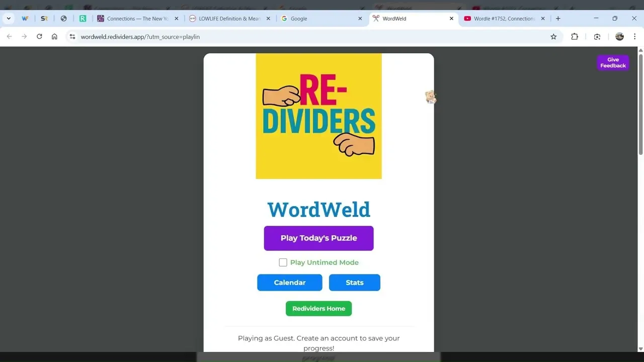Restore down the Chrome window
Screen dimensions: 644x362
pos(615,19)
